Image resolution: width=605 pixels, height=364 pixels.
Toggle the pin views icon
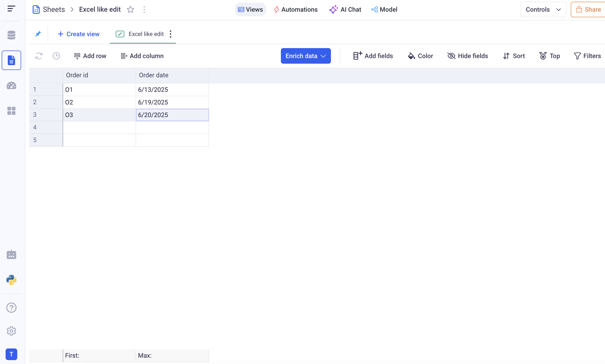(x=38, y=34)
